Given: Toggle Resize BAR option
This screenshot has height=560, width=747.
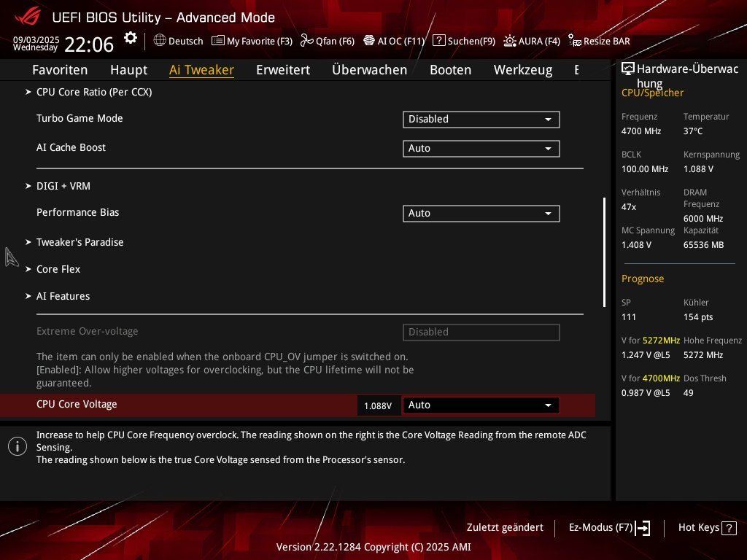Looking at the screenshot, I should click(600, 41).
